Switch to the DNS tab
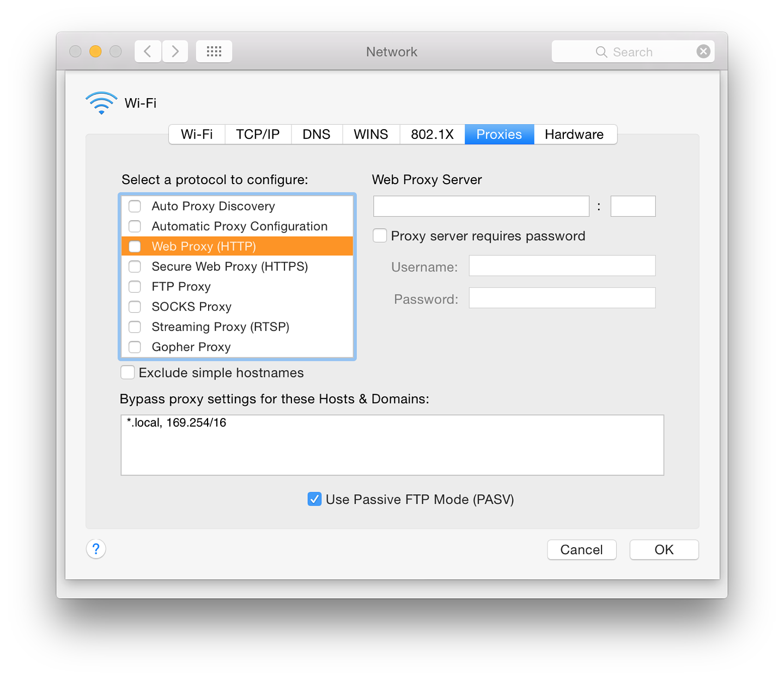The height and width of the screenshot is (679, 784). 317,135
